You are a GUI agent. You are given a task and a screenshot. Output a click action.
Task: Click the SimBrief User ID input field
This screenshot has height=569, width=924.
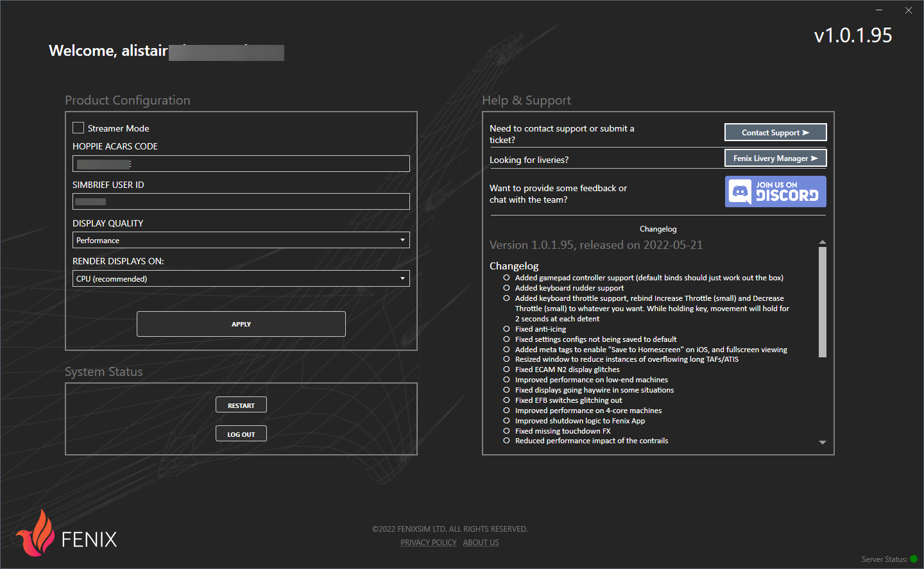pos(241,201)
